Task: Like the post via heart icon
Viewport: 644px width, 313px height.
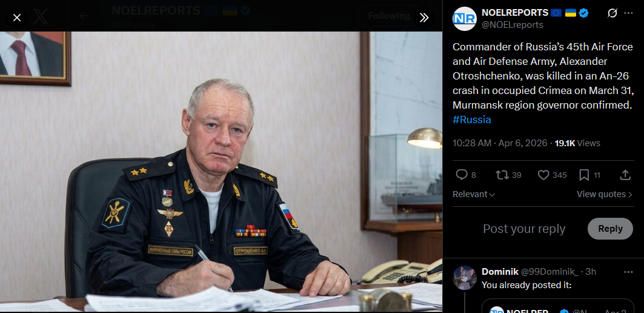Action: click(x=543, y=175)
